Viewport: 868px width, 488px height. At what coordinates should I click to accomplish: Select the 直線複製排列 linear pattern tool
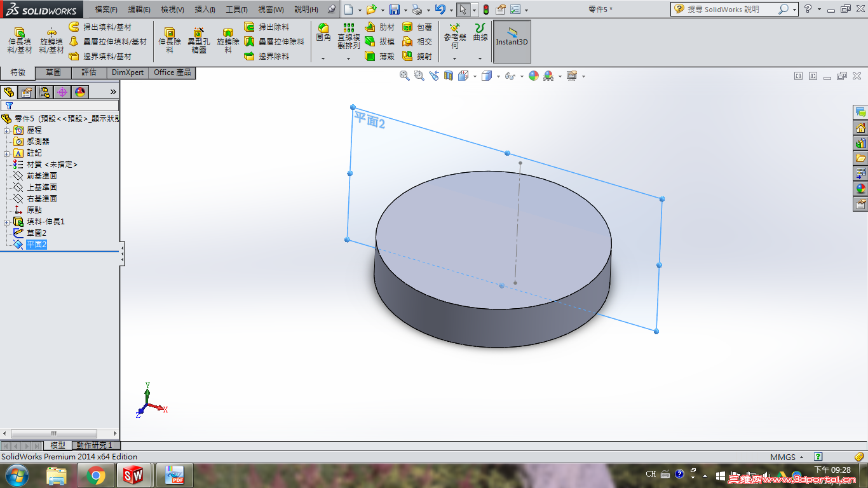point(348,37)
